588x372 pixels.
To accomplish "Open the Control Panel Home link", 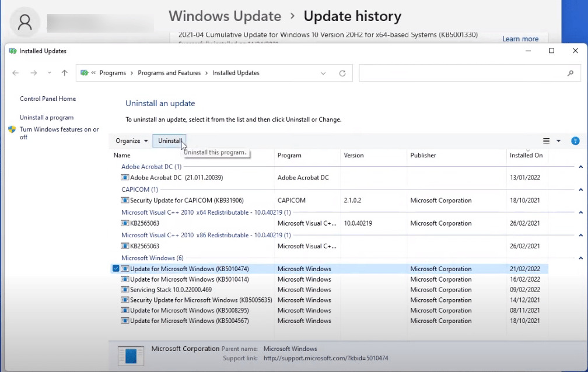I will pyautogui.click(x=48, y=99).
